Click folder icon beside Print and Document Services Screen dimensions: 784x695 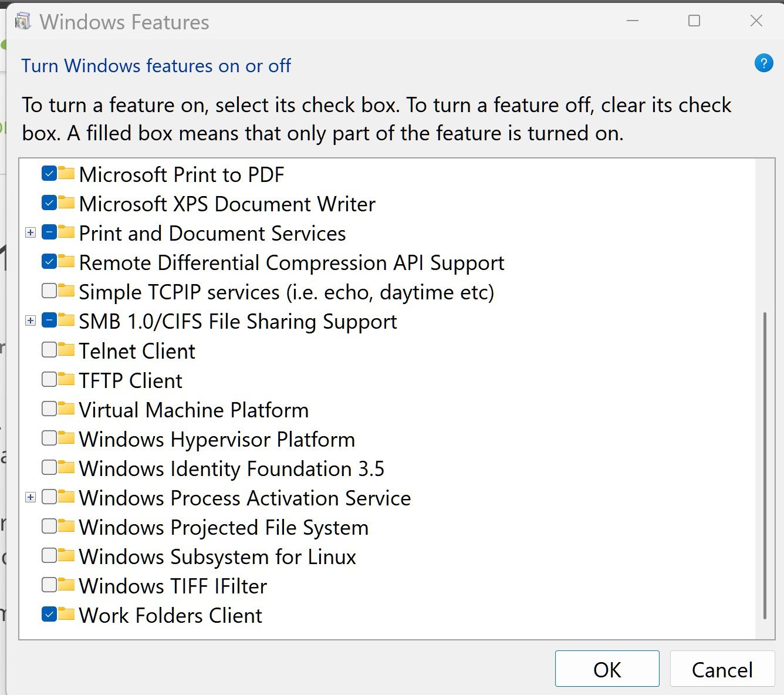[x=66, y=232]
